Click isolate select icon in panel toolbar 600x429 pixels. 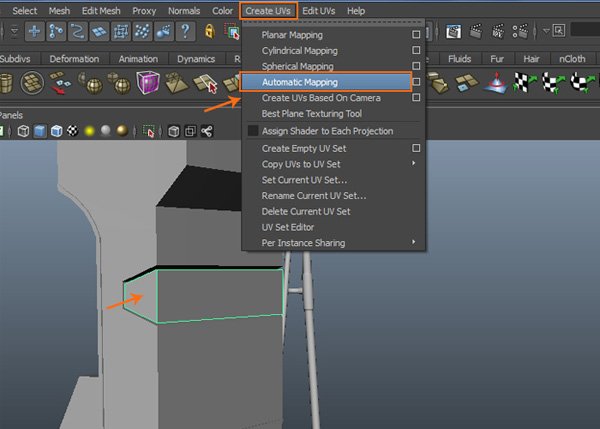(x=148, y=131)
